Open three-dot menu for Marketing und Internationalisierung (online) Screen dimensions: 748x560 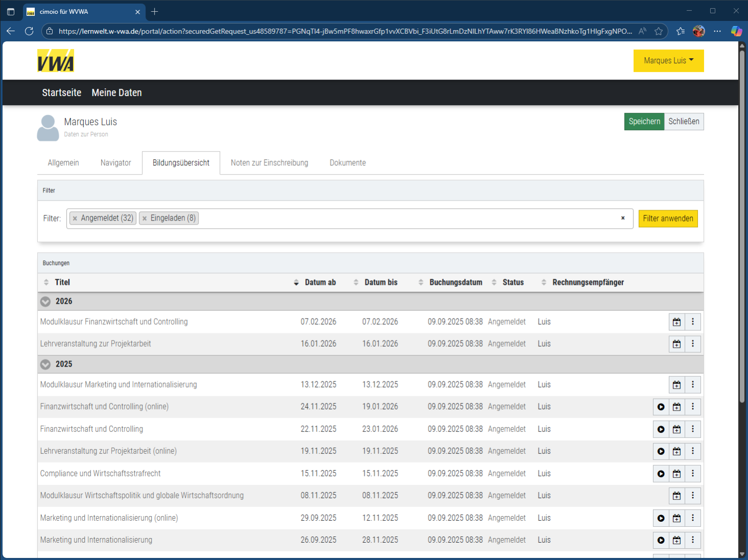pyautogui.click(x=692, y=518)
